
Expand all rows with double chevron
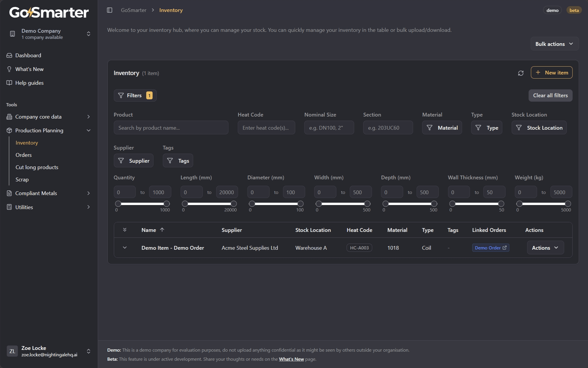125,230
